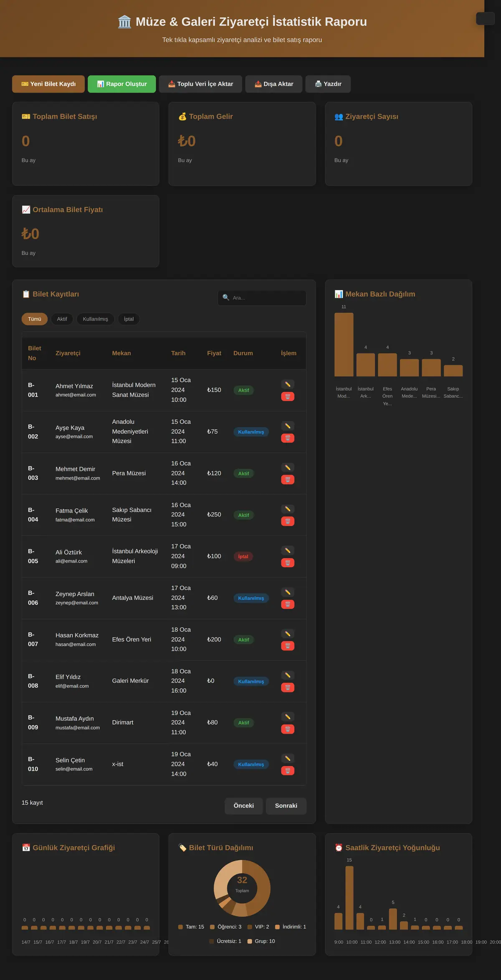Click the İstanbul Mod... bar in Mekan chart
The image size is (501, 980).
click(344, 345)
